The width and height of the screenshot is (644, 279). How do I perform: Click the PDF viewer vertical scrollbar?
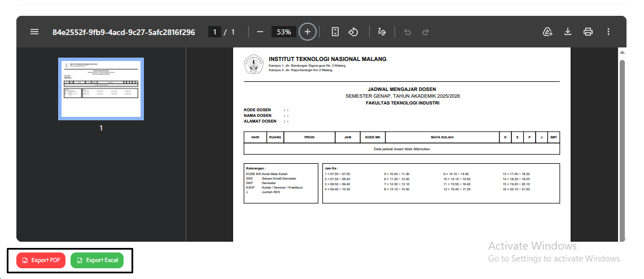[x=622, y=149]
